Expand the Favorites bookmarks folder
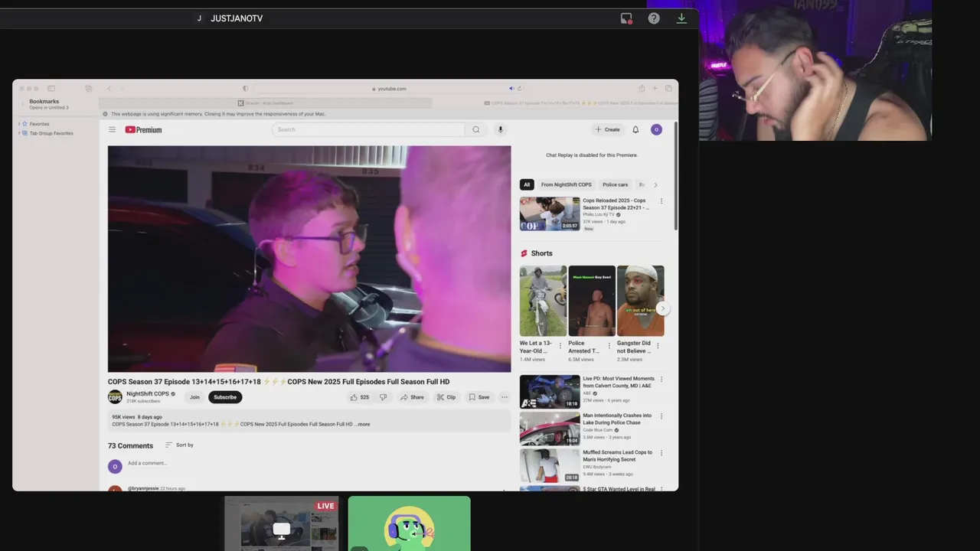Viewport: 980px width, 551px height. [18, 124]
